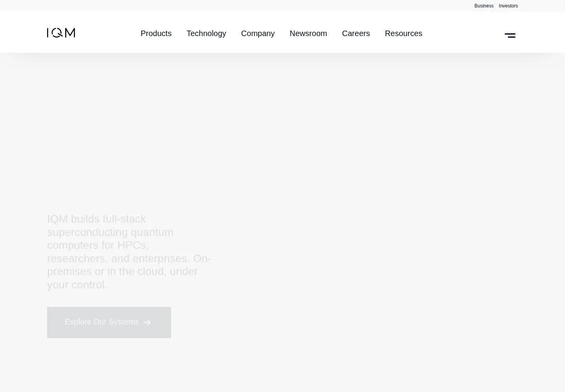
Task: Click the 'IQM builds full-stack superconducting' paragraph
Action: (x=129, y=252)
